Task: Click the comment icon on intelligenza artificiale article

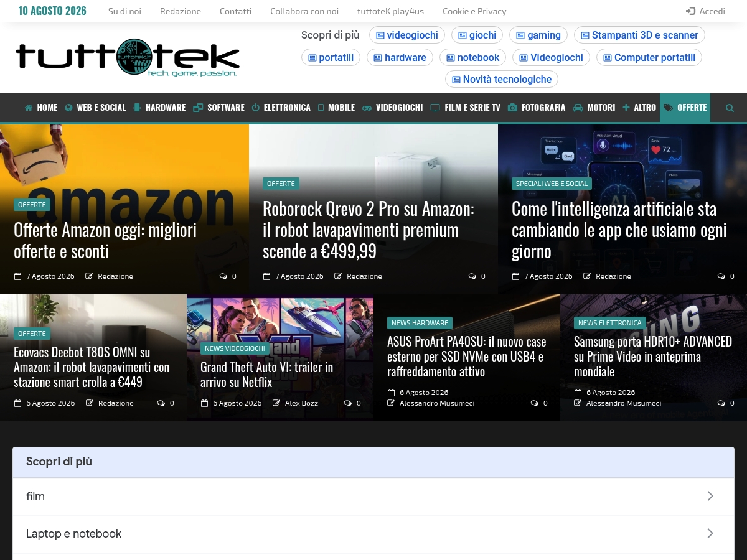Action: point(721,276)
